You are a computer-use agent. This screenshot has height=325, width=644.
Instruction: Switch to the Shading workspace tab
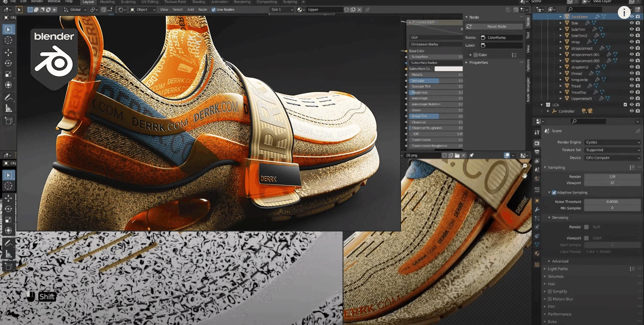(x=198, y=2)
